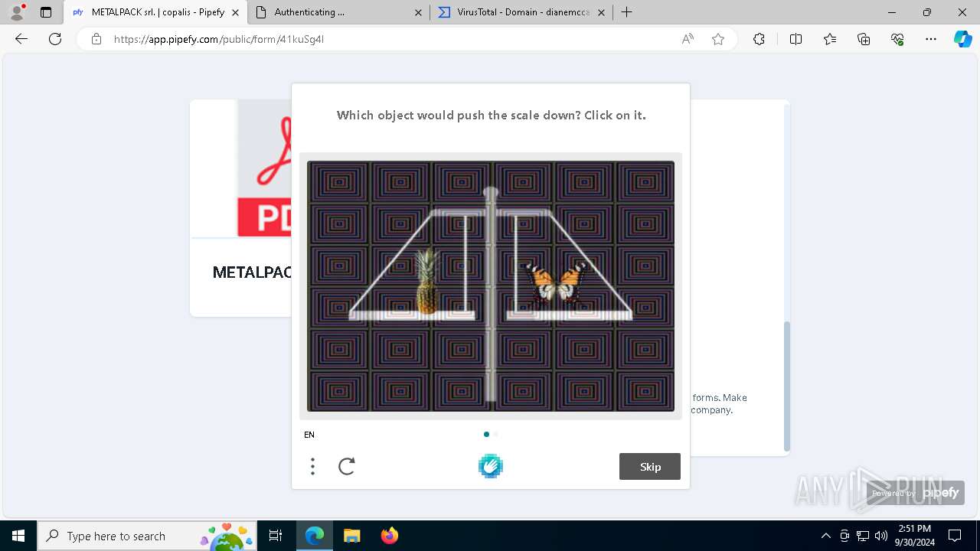Click the Powered by Pipefy link

click(915, 493)
